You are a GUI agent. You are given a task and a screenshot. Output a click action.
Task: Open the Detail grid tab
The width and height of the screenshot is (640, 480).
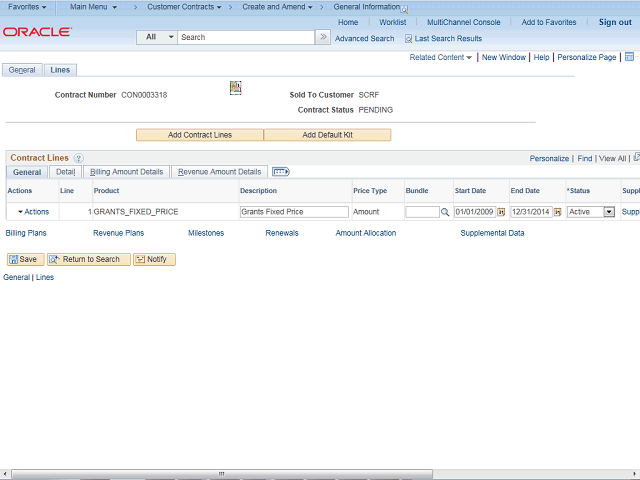[66, 172]
